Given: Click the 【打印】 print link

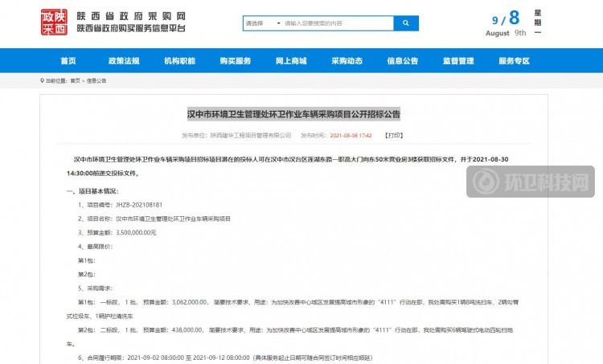Looking at the screenshot, I should [x=394, y=135].
